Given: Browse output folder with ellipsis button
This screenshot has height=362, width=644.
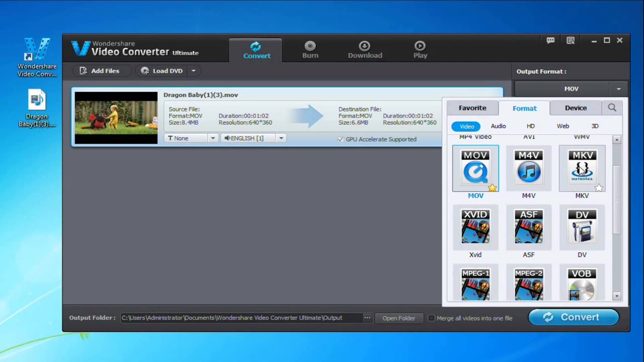Looking at the screenshot, I should pyautogui.click(x=367, y=318).
